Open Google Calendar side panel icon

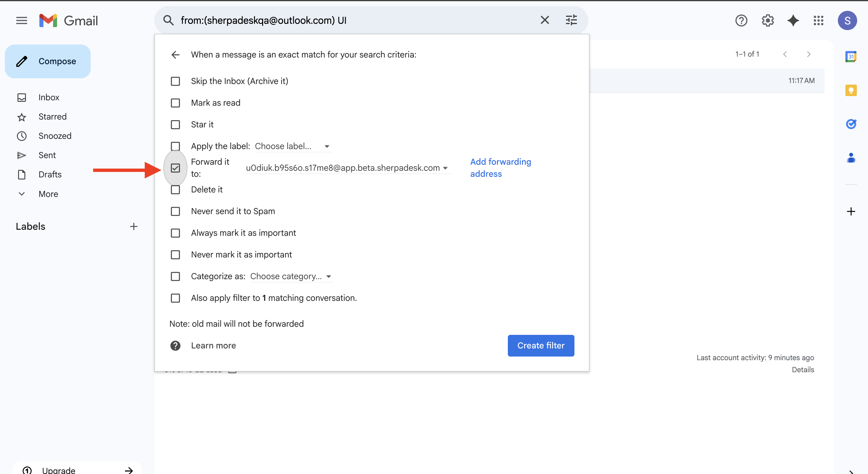tap(851, 57)
